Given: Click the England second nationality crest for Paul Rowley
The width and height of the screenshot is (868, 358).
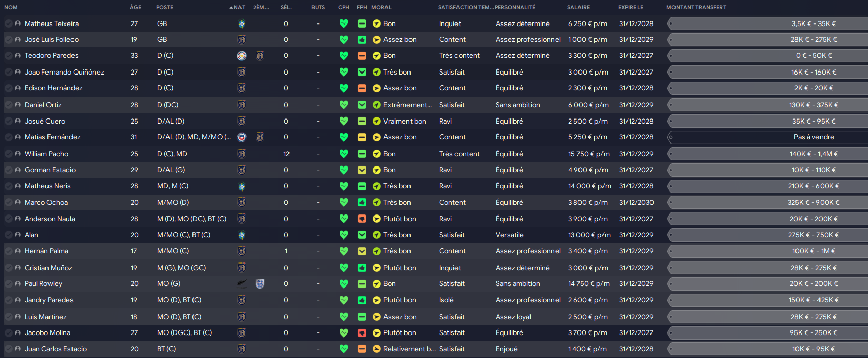Looking at the screenshot, I should pos(260,284).
